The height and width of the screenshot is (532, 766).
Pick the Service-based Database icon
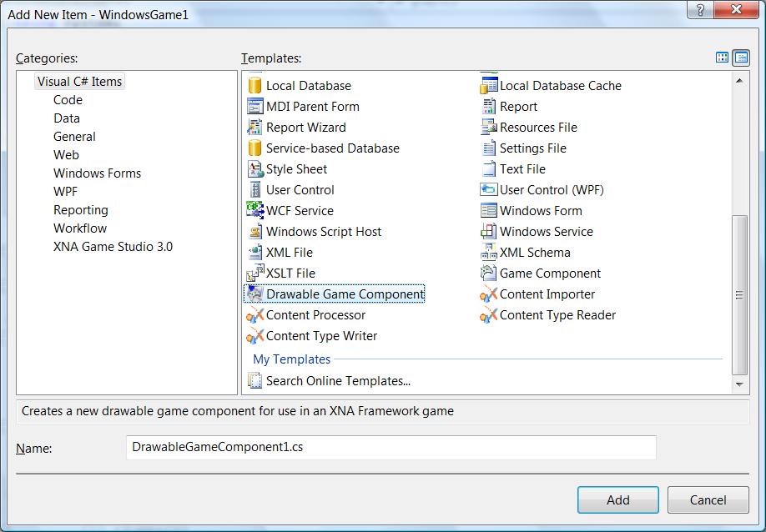point(254,148)
